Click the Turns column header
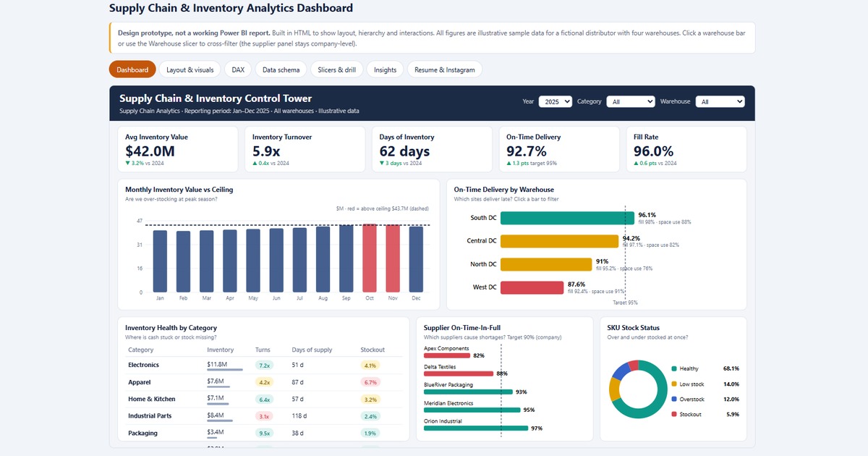868x456 pixels. tap(263, 350)
